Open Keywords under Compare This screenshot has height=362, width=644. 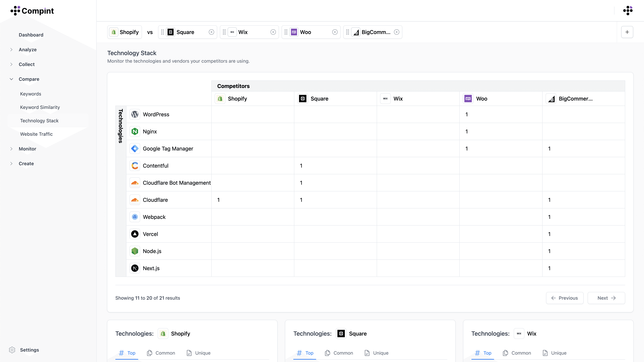(x=31, y=94)
